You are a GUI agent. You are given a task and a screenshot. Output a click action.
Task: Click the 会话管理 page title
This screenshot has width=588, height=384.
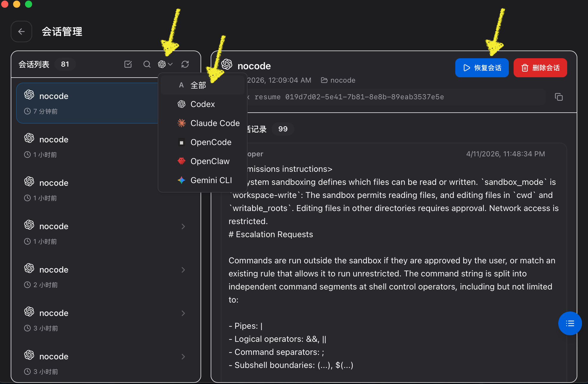pyautogui.click(x=62, y=32)
